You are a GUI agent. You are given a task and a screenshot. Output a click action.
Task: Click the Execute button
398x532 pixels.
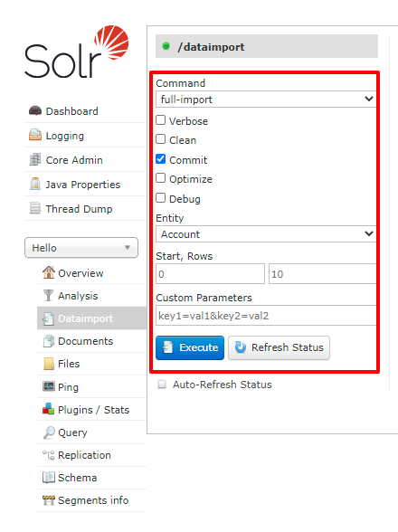(190, 347)
